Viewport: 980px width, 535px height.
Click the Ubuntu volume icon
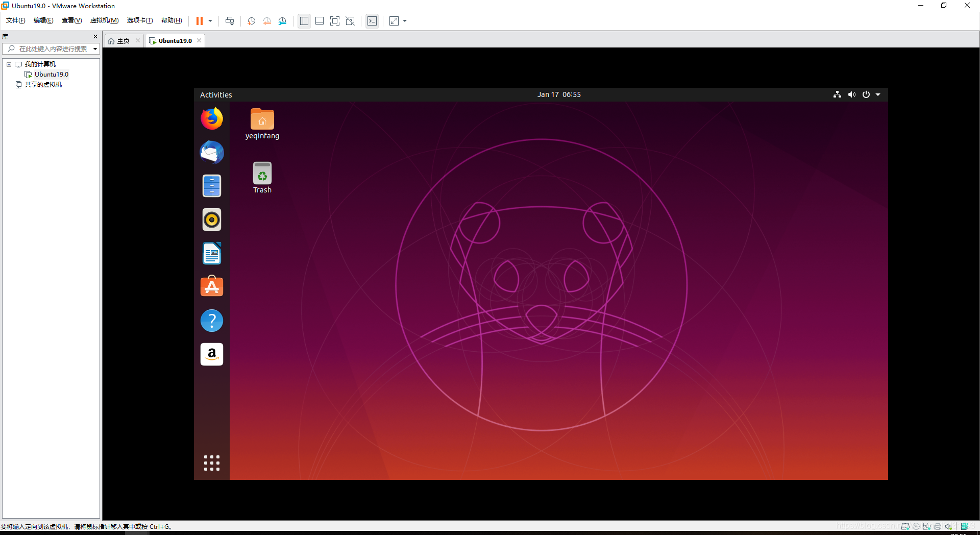pyautogui.click(x=852, y=94)
